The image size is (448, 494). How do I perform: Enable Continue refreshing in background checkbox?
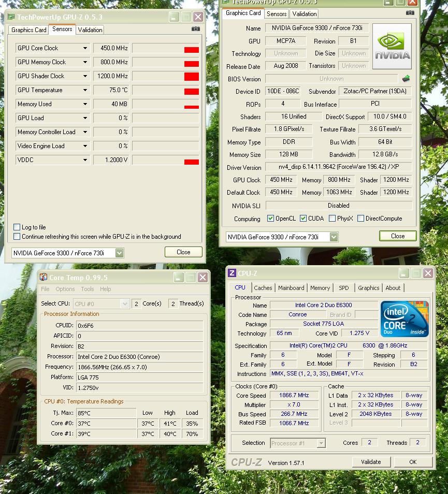point(17,236)
